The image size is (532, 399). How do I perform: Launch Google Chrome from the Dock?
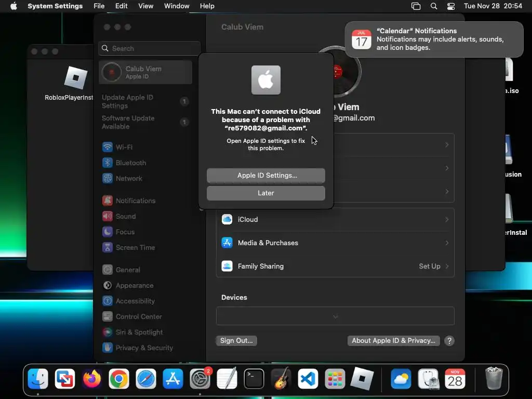pos(119,379)
